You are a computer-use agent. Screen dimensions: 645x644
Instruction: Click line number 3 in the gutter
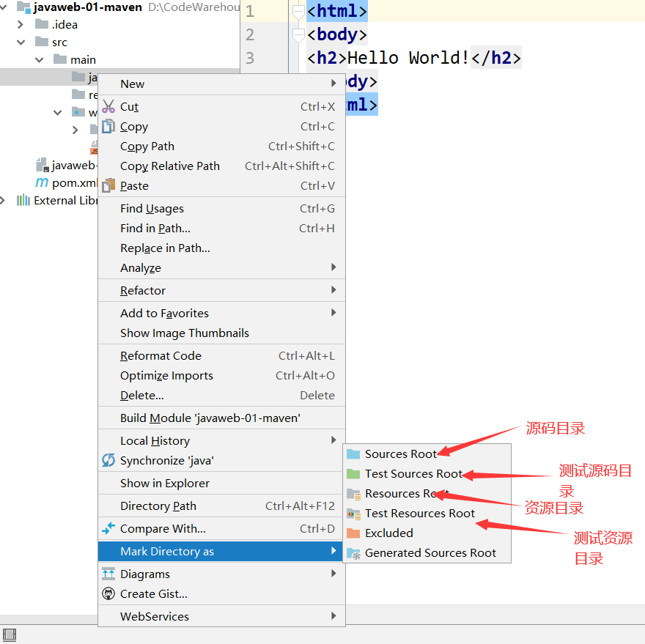[x=250, y=58]
